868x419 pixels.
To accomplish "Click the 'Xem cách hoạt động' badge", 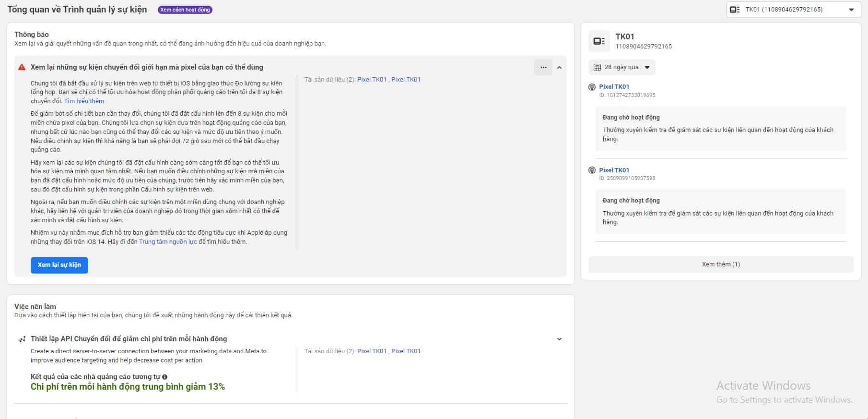I will click(x=185, y=10).
